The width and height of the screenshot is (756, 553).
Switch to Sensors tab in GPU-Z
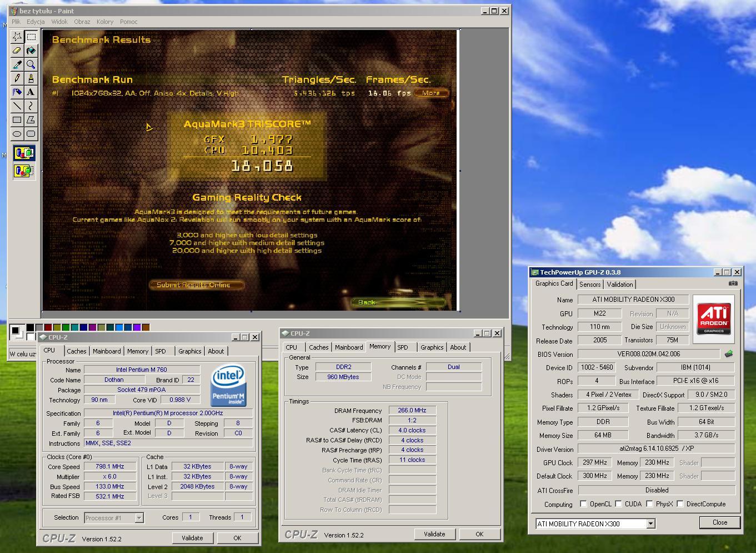point(590,284)
